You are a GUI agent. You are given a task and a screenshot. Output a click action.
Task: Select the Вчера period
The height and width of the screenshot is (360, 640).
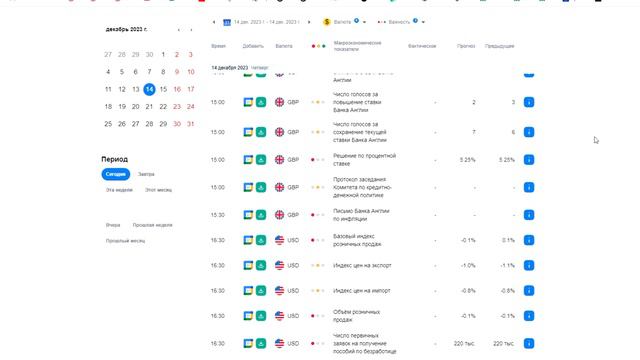(113, 225)
